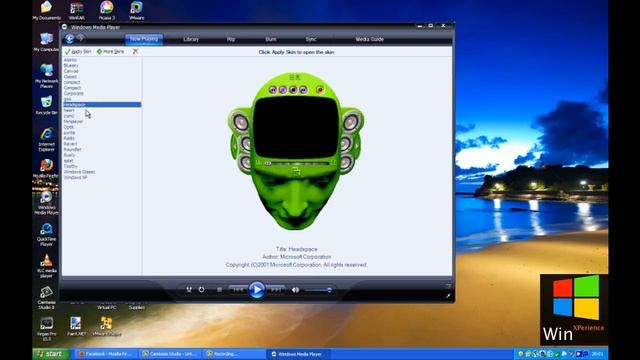
Task: Select Miniplayer skin in list
Action: pos(73,122)
